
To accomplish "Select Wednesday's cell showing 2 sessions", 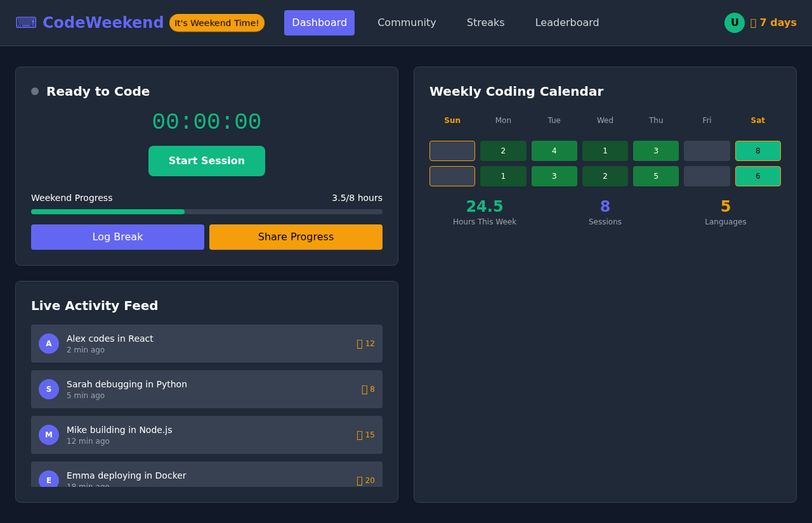I will point(605,176).
